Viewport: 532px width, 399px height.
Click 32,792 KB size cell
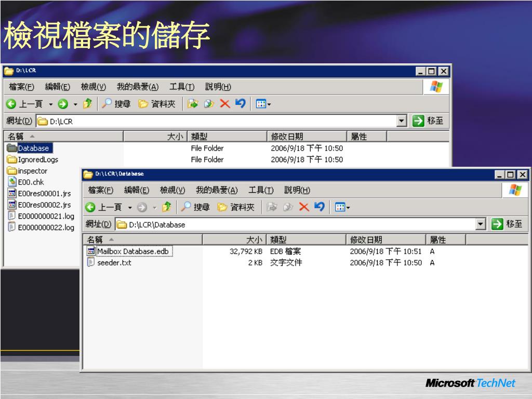246,251
